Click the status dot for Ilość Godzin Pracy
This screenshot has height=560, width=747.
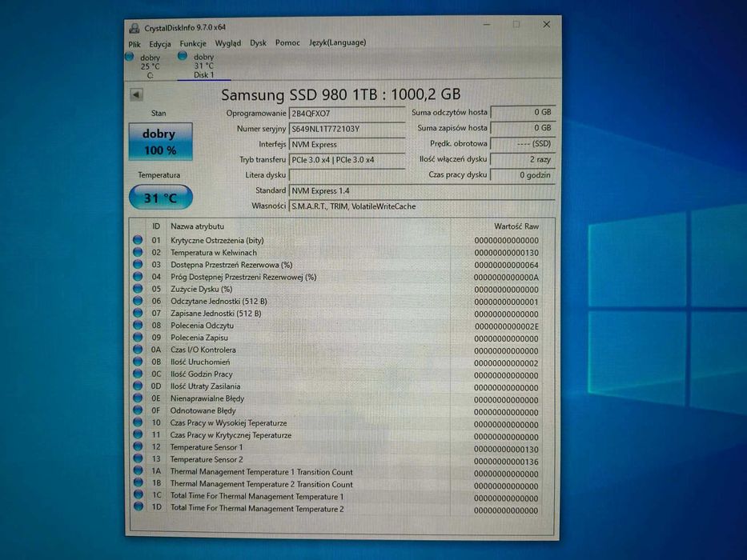tap(138, 374)
